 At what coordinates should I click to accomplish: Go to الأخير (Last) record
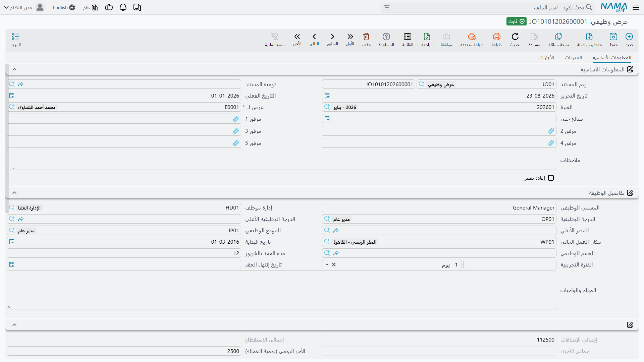click(297, 37)
